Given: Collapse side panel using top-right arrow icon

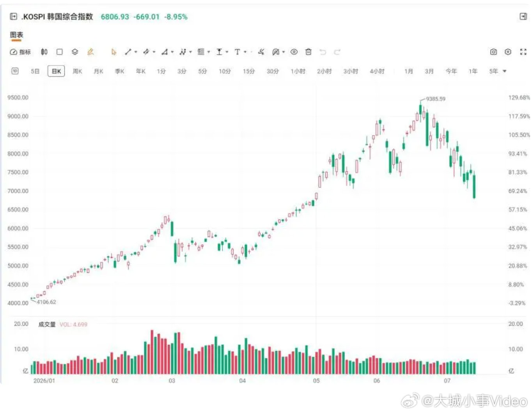Looking at the screenshot, I should tap(523, 16).
